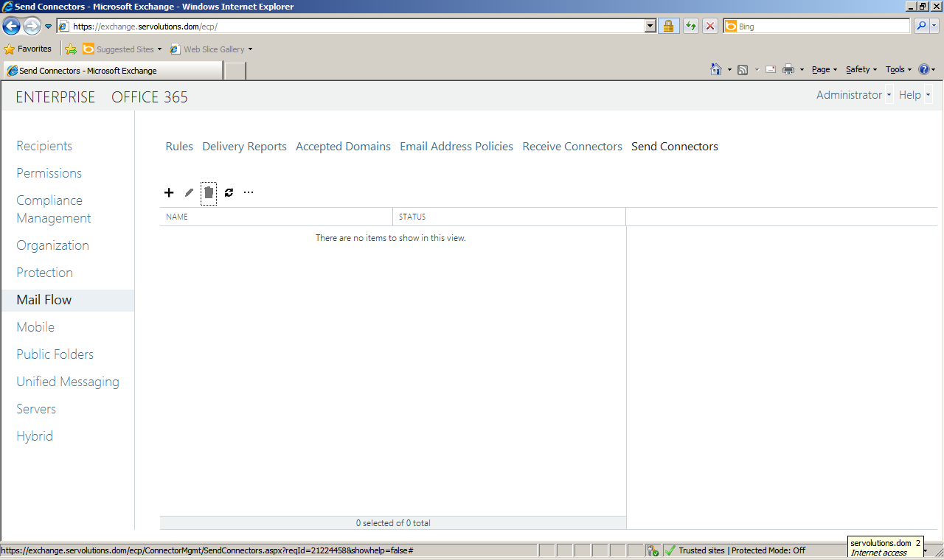The height and width of the screenshot is (560, 944).
Task: Open the Tools menu
Action: coord(899,69)
